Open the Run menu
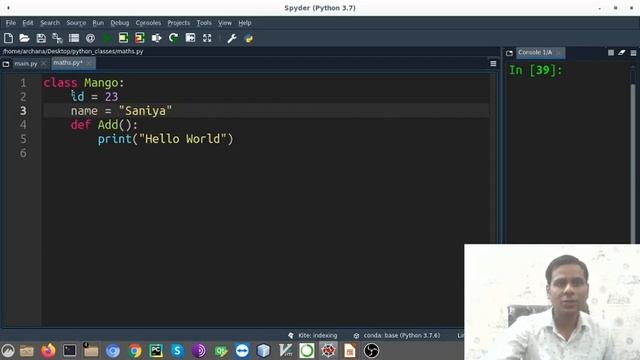This screenshot has height=360, width=640. (x=98, y=23)
